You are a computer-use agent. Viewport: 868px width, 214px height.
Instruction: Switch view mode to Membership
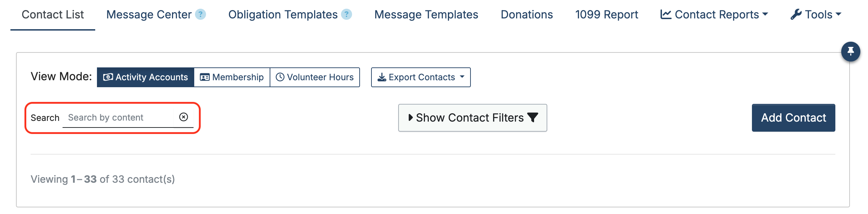[x=232, y=77]
